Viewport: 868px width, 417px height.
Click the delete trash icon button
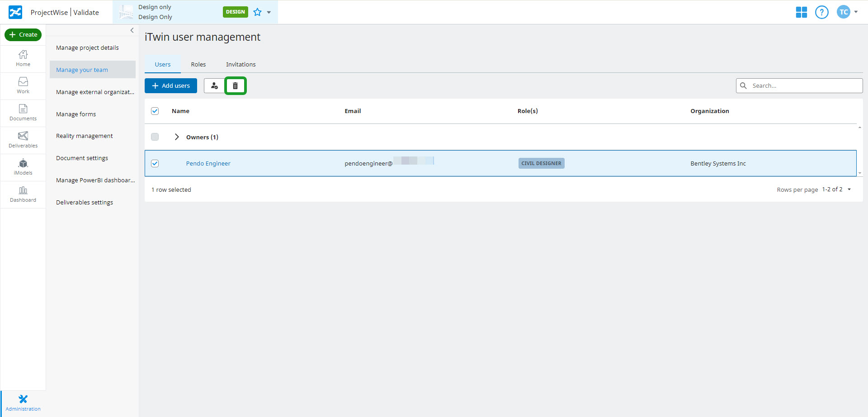[x=236, y=85]
